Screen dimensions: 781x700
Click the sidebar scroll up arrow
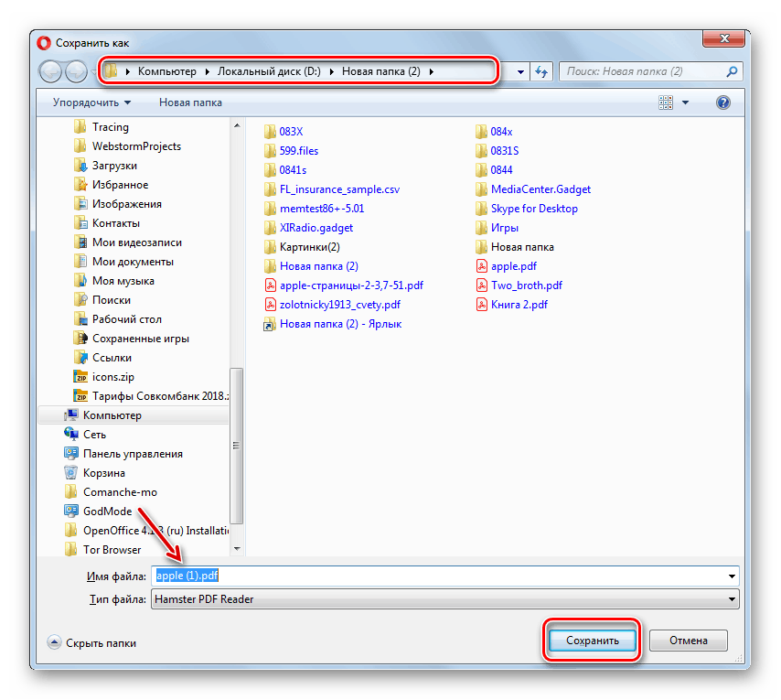237,126
